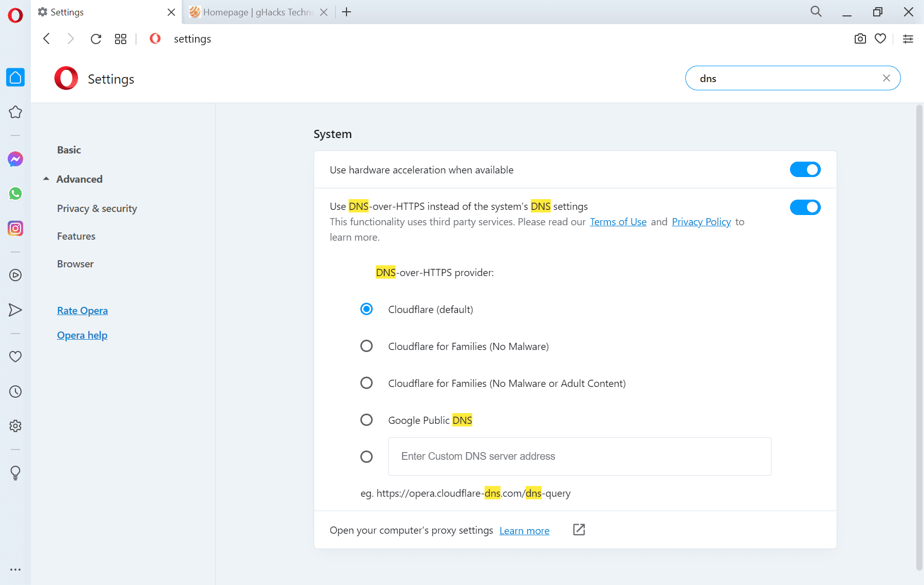The width and height of the screenshot is (924, 585).
Task: Turn off DNS-over-HTTPS switch
Action: (805, 207)
